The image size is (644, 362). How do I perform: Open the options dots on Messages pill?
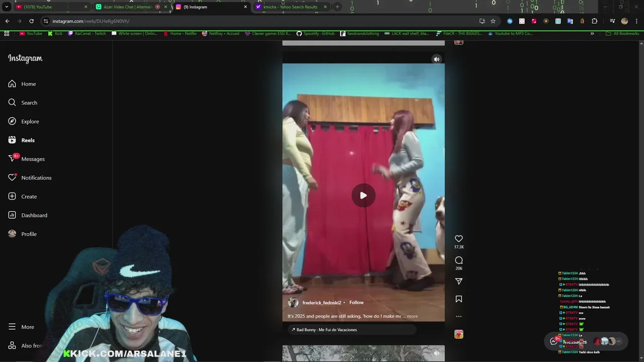pos(619,341)
